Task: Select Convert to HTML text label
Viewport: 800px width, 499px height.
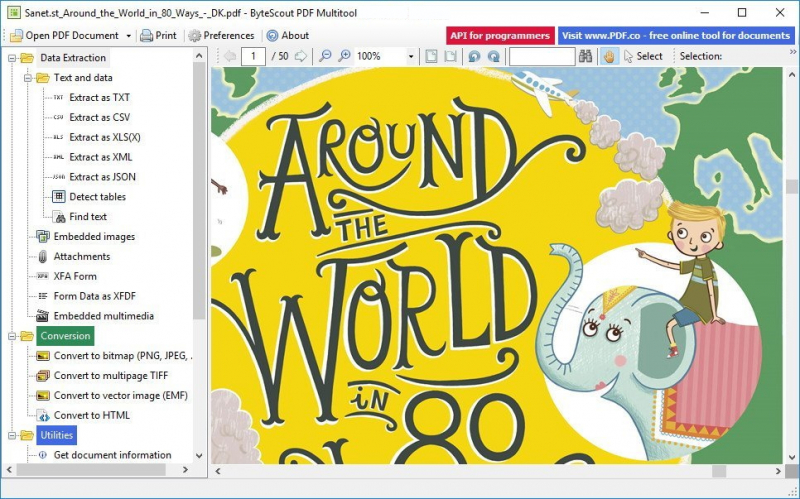Action: pos(92,415)
